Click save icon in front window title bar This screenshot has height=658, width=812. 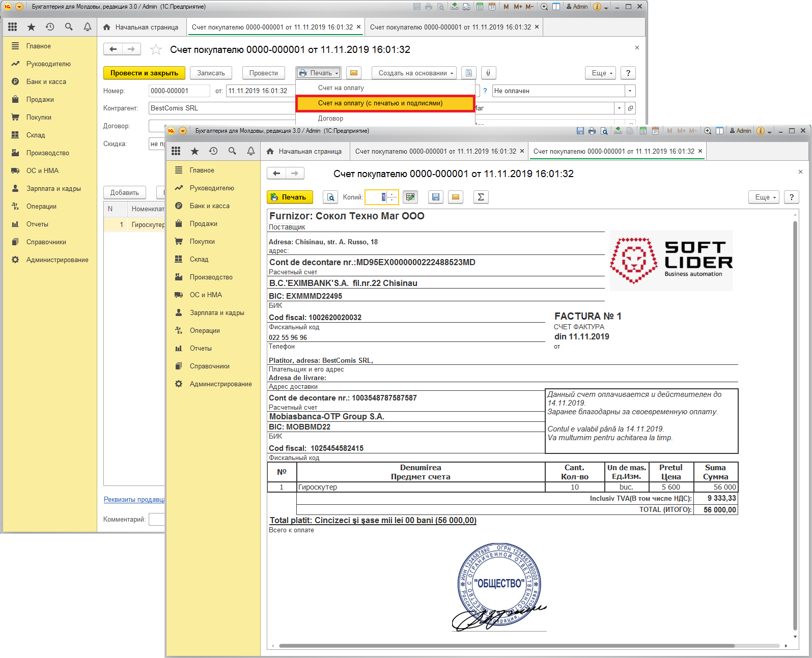click(x=580, y=131)
